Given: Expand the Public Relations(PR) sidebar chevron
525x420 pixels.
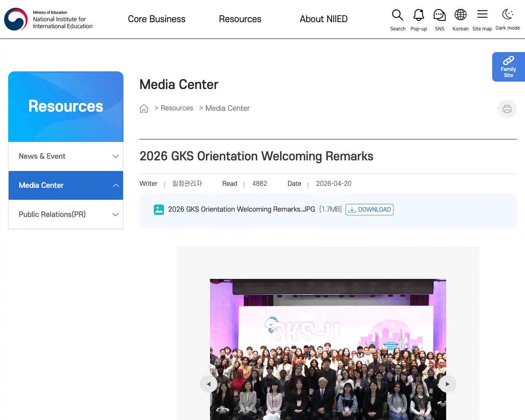Looking at the screenshot, I should pos(116,215).
